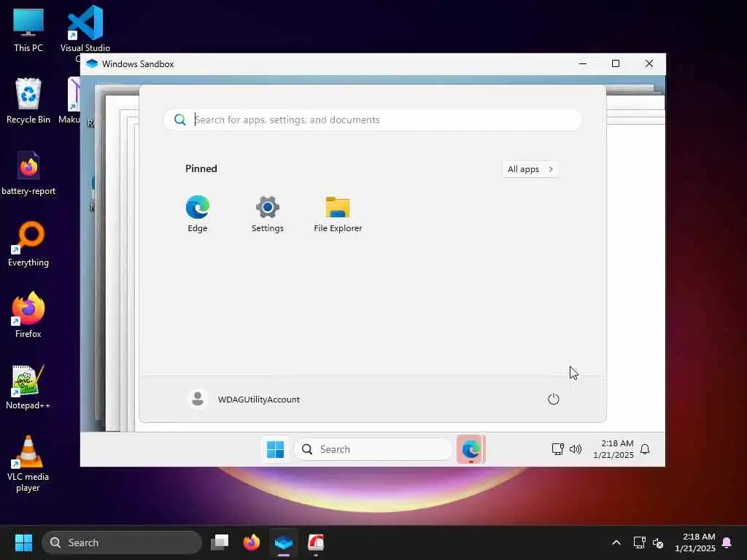The height and width of the screenshot is (560, 747).
Task: Select Notepad++ desktop shortcut
Action: (28, 386)
